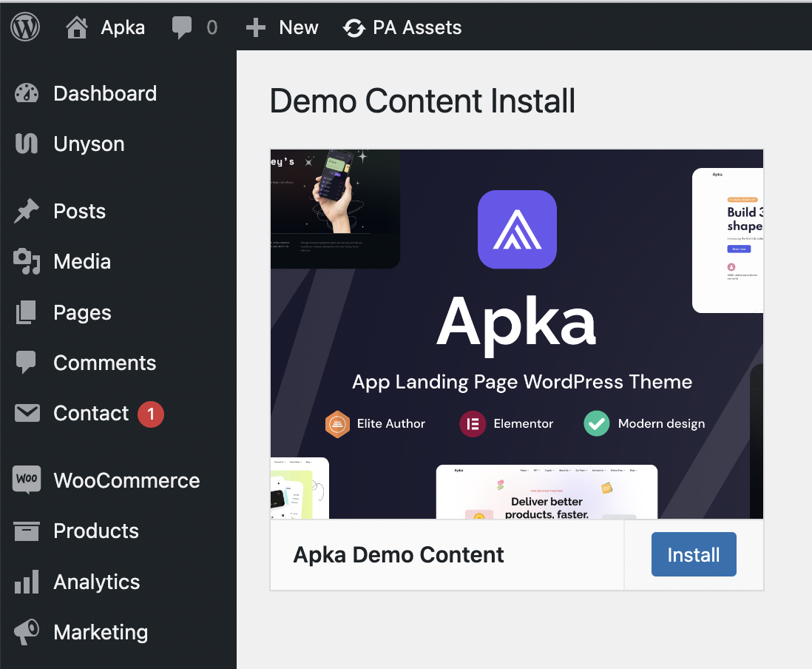The height and width of the screenshot is (669, 812).
Task: Click the PA Assets refresh icon
Action: coord(354,28)
